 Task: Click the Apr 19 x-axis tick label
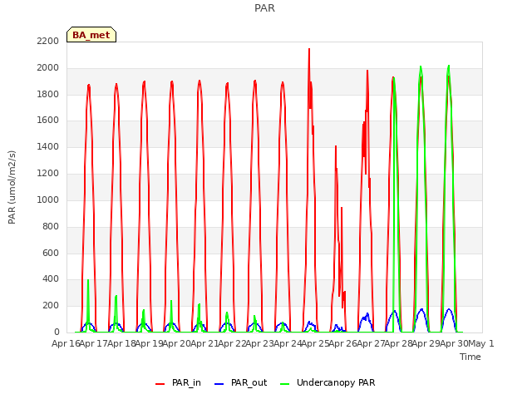(x=149, y=343)
